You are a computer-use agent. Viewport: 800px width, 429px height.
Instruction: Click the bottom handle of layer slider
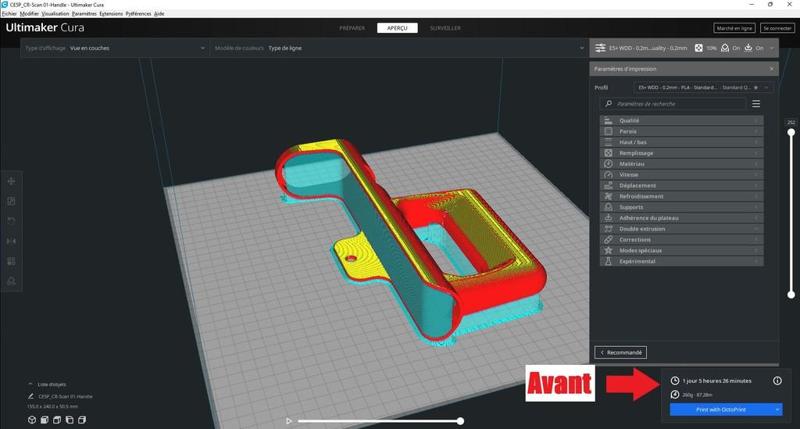pos(791,294)
